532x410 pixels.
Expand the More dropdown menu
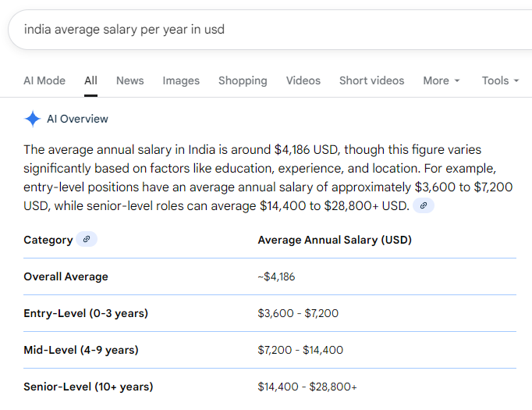pyautogui.click(x=441, y=80)
